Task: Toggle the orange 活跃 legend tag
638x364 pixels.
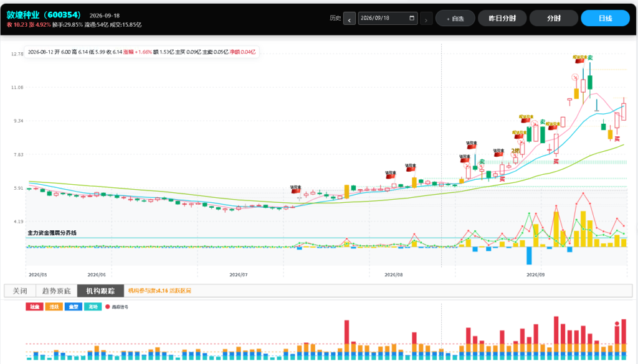Action: tap(54, 307)
